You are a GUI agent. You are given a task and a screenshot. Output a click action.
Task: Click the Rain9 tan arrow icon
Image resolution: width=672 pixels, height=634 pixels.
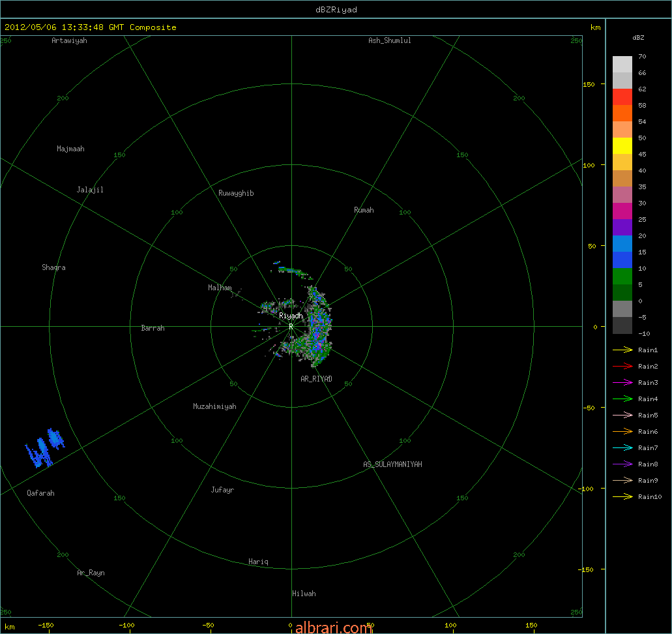(622, 481)
